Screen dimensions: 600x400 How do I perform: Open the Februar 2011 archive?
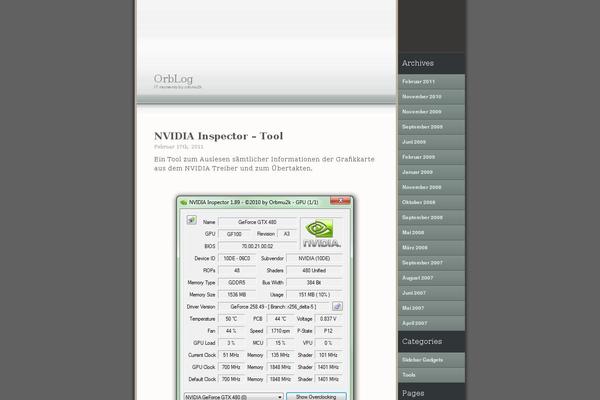(431, 82)
